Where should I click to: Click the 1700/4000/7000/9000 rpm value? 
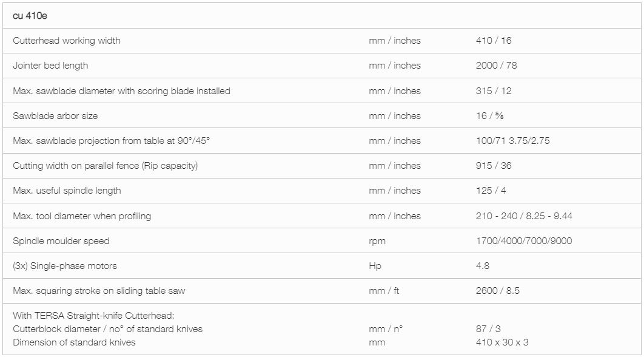coord(524,241)
